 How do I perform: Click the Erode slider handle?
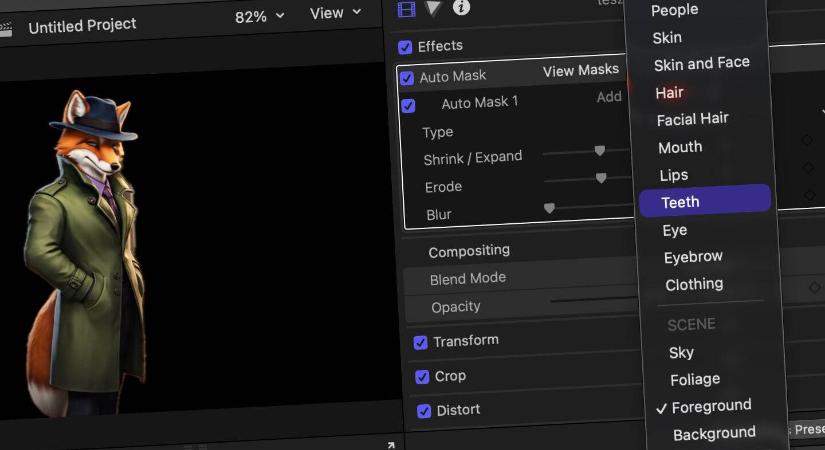coord(601,178)
